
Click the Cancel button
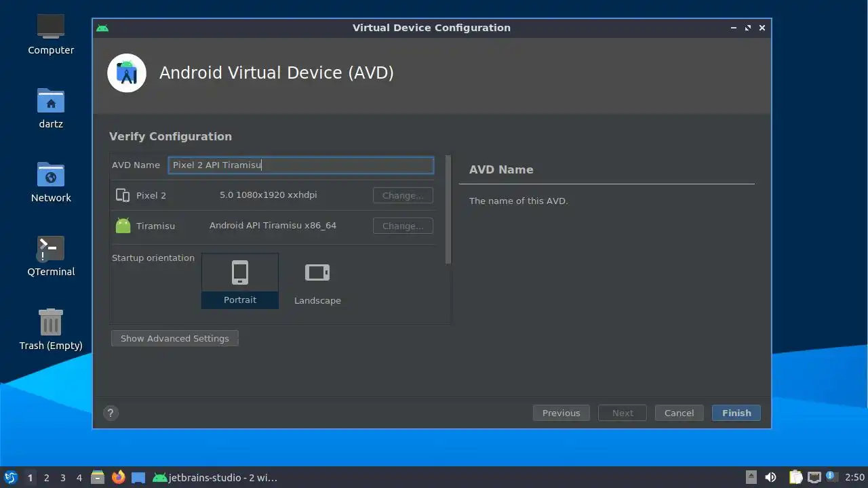point(679,413)
